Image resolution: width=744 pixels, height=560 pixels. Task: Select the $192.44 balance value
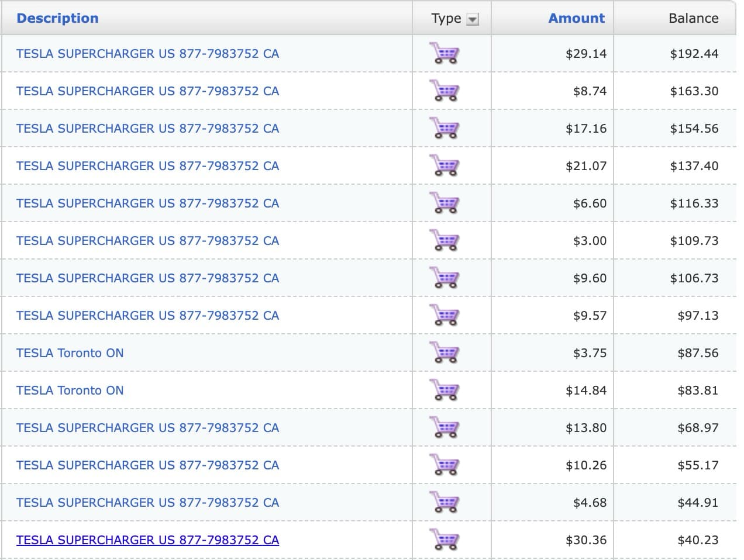[694, 54]
